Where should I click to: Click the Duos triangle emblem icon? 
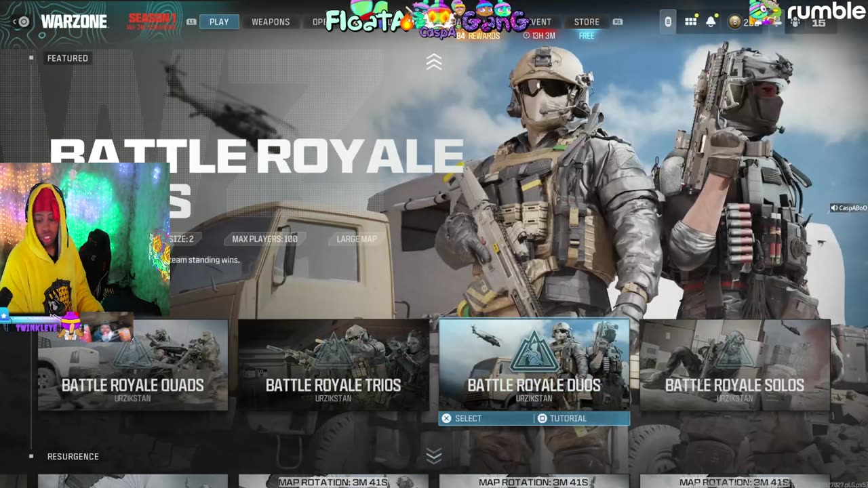pyautogui.click(x=534, y=352)
